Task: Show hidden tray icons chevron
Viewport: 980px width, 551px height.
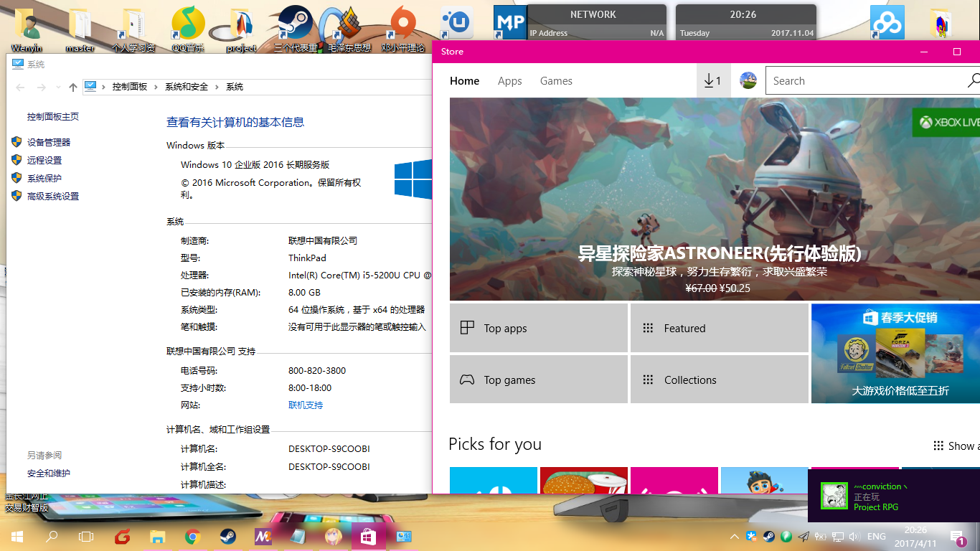Action: tap(734, 536)
